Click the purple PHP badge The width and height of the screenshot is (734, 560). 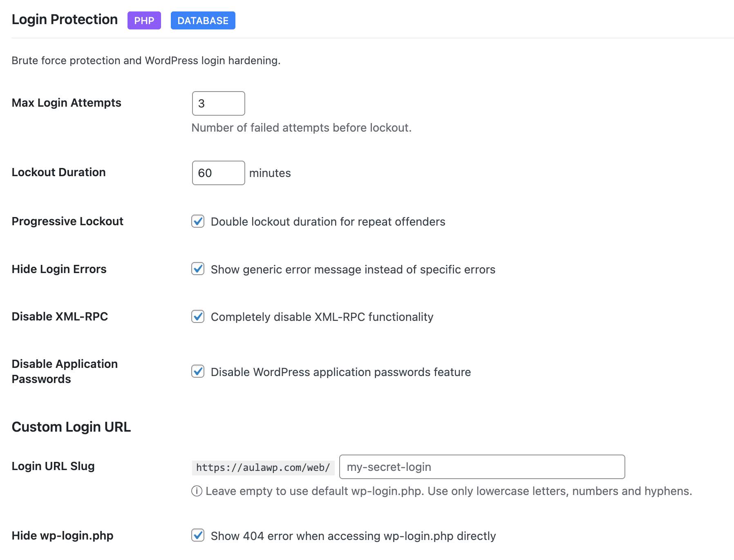(x=144, y=20)
